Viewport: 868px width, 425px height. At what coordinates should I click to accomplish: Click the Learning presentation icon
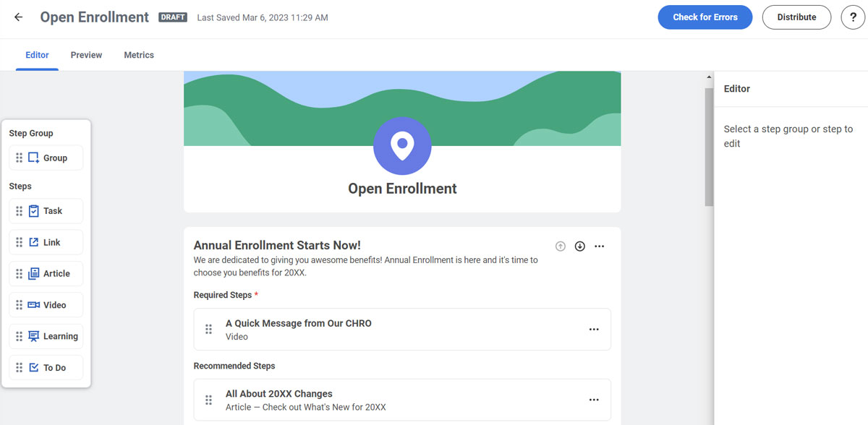34,336
